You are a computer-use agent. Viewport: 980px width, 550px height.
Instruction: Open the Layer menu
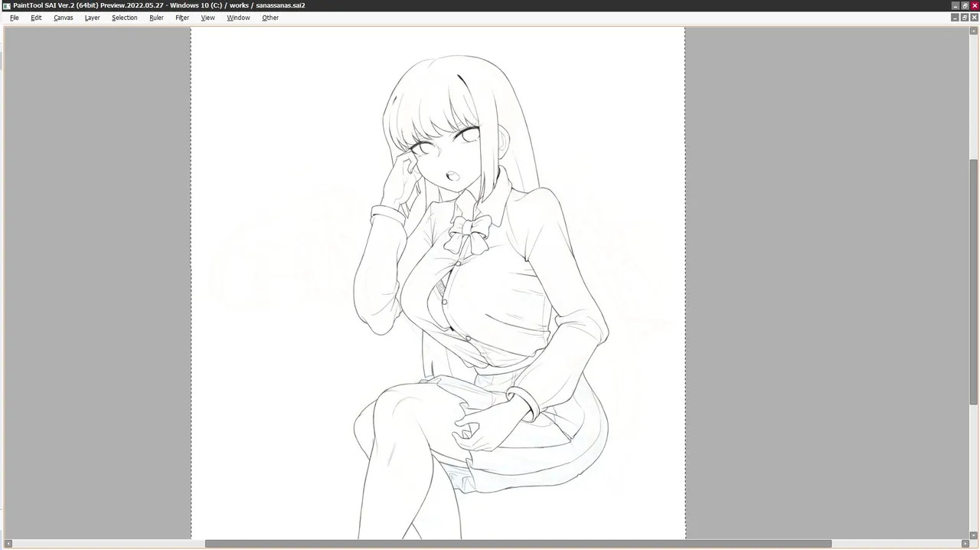point(92,18)
